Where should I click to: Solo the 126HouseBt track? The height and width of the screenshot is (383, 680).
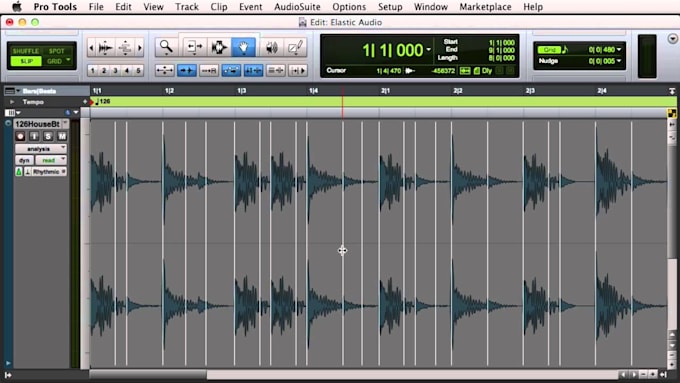[x=48, y=136]
